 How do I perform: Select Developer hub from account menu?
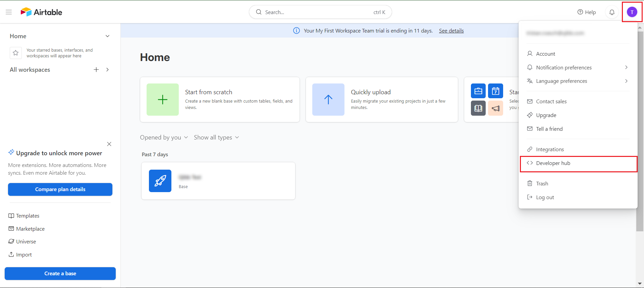pyautogui.click(x=553, y=163)
